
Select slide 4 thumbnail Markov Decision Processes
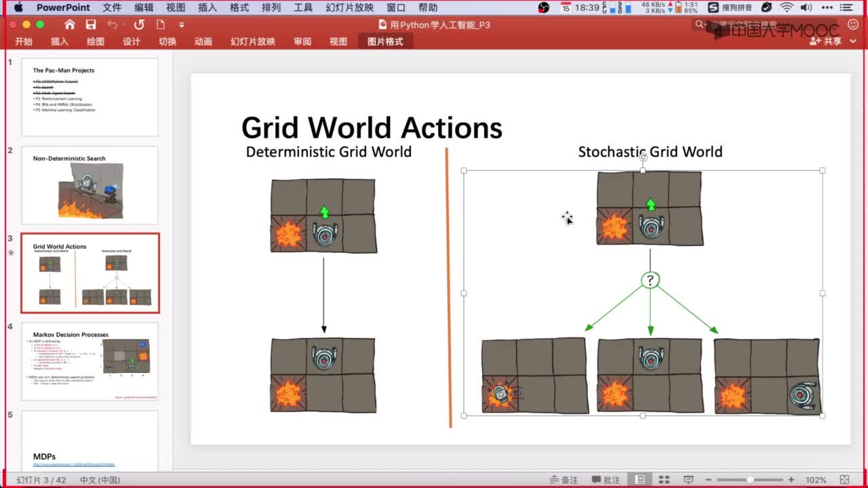pyautogui.click(x=90, y=361)
